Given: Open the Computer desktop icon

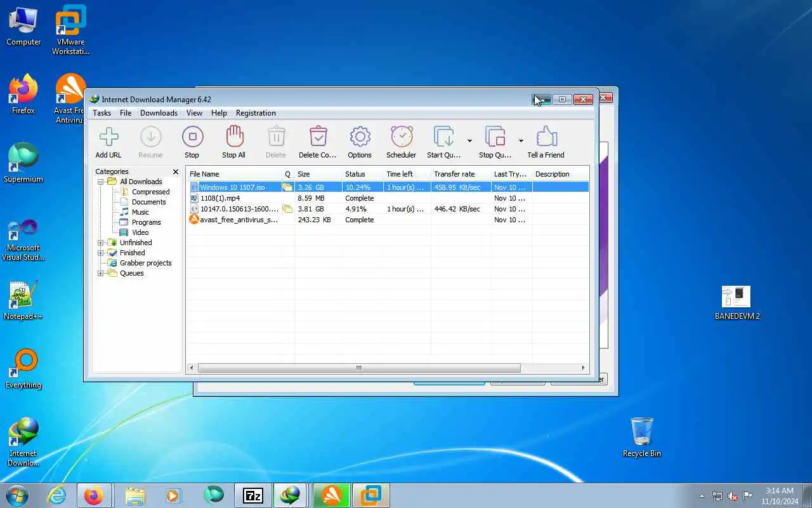Looking at the screenshot, I should click(23, 25).
